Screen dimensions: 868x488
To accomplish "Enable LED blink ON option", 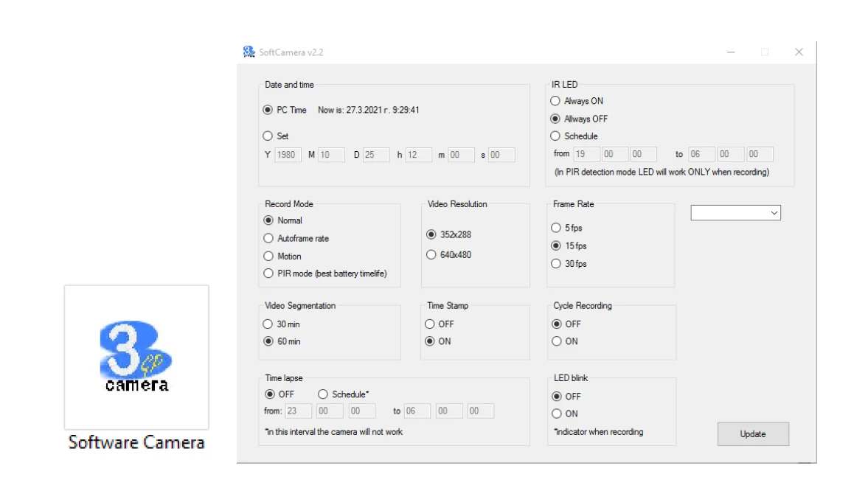I will click(557, 414).
